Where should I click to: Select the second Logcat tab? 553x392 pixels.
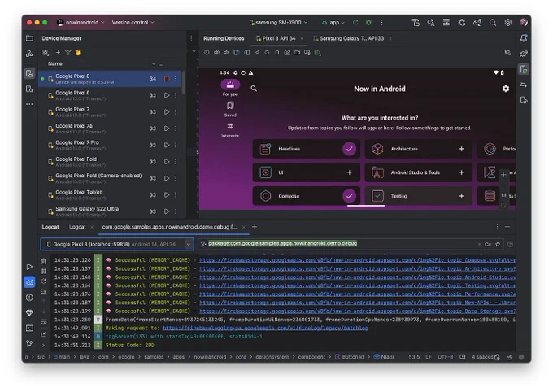pos(77,227)
